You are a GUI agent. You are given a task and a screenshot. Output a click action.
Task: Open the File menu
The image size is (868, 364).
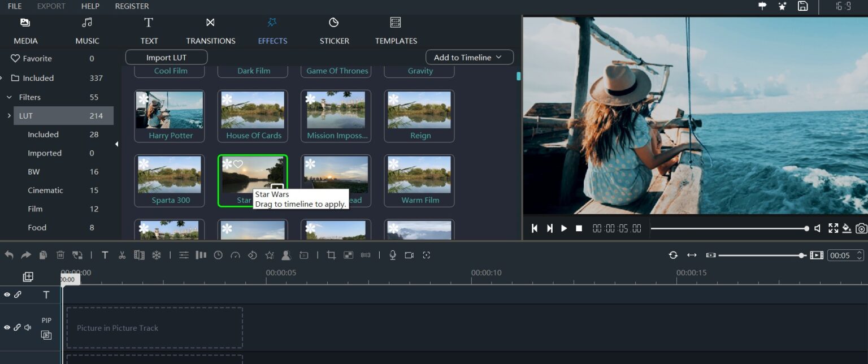[x=14, y=6]
